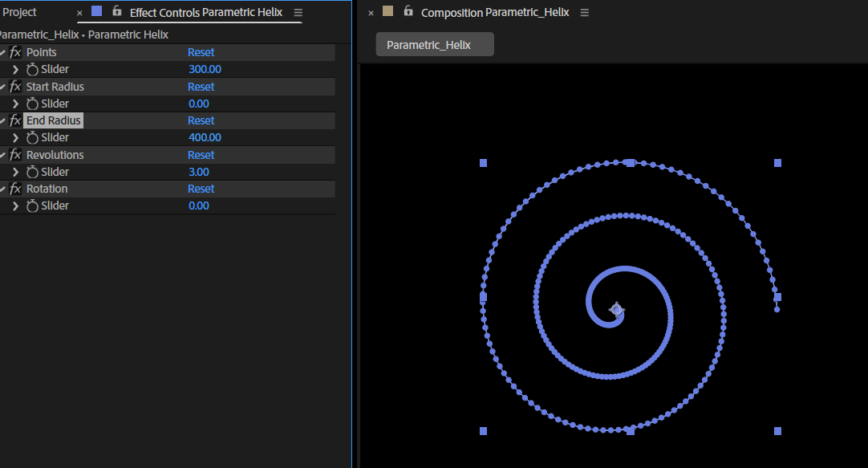Reset the Rotation effect

201,189
